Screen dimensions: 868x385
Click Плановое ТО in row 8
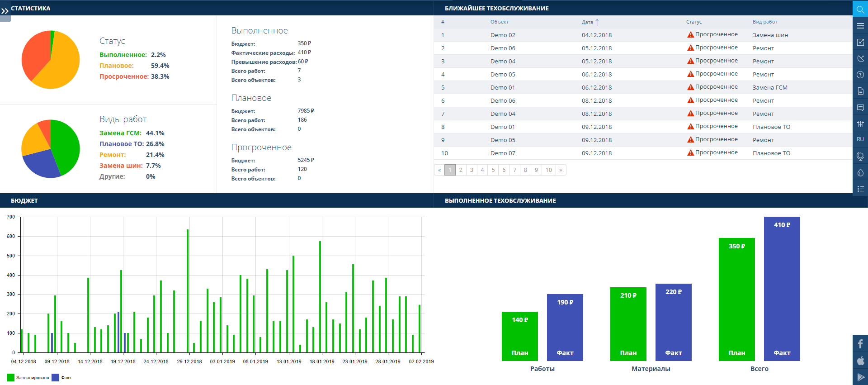[771, 127]
